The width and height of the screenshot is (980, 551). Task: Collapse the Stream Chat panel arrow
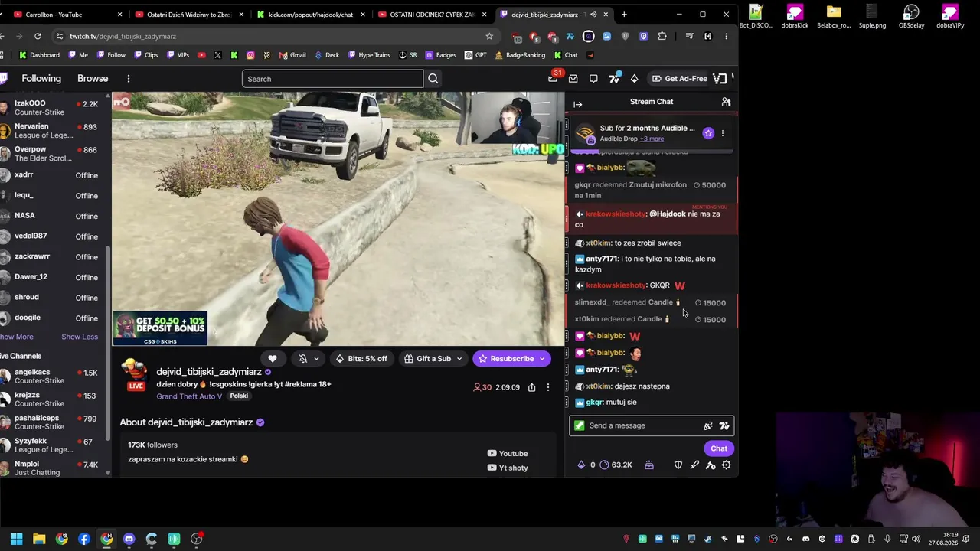(x=578, y=104)
